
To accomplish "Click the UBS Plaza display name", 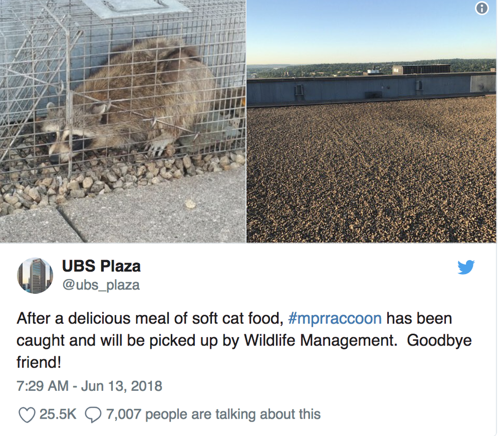I will [101, 266].
